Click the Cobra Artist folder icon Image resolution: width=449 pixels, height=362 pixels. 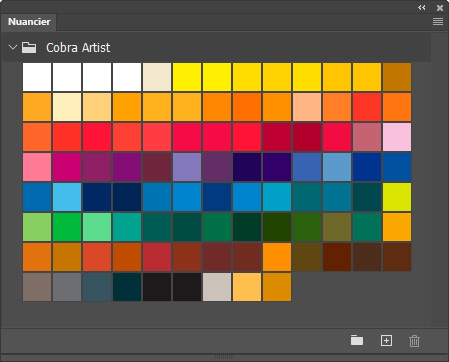(x=29, y=47)
